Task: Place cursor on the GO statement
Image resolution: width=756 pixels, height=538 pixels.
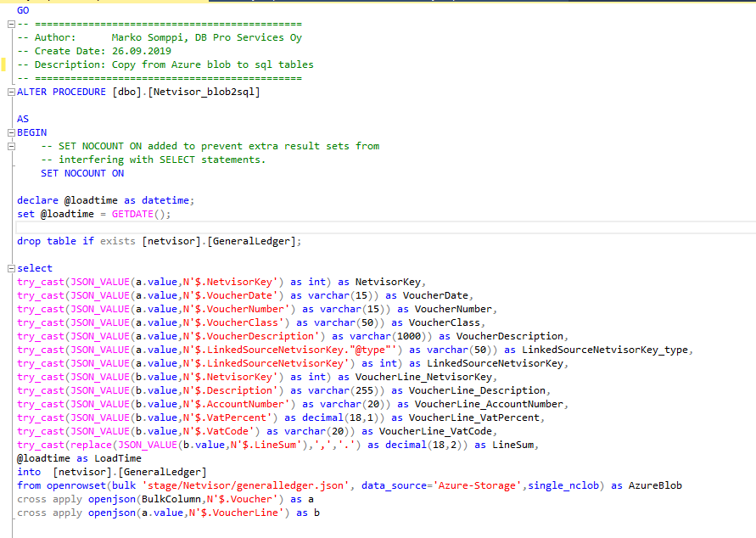Action: 23,10
